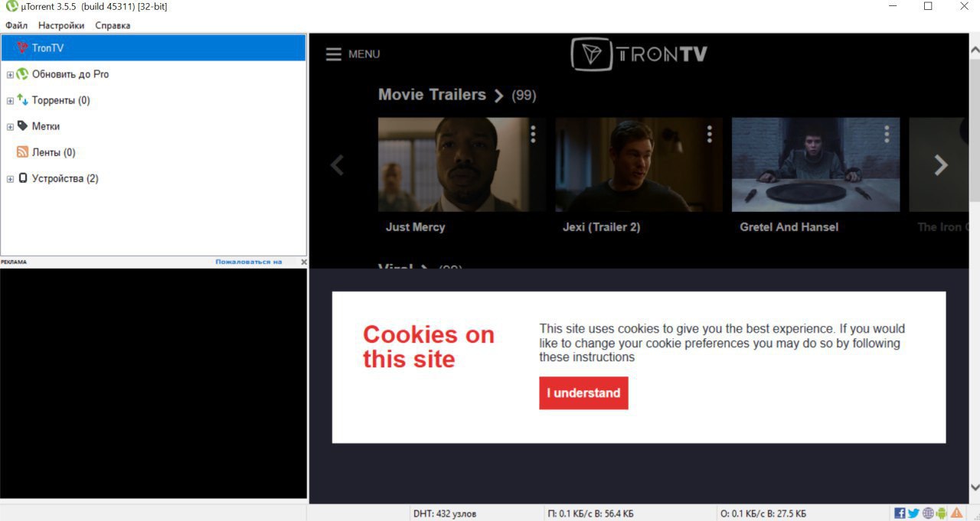Play the Jexi trailer thumbnail
980x521 pixels.
coord(639,164)
